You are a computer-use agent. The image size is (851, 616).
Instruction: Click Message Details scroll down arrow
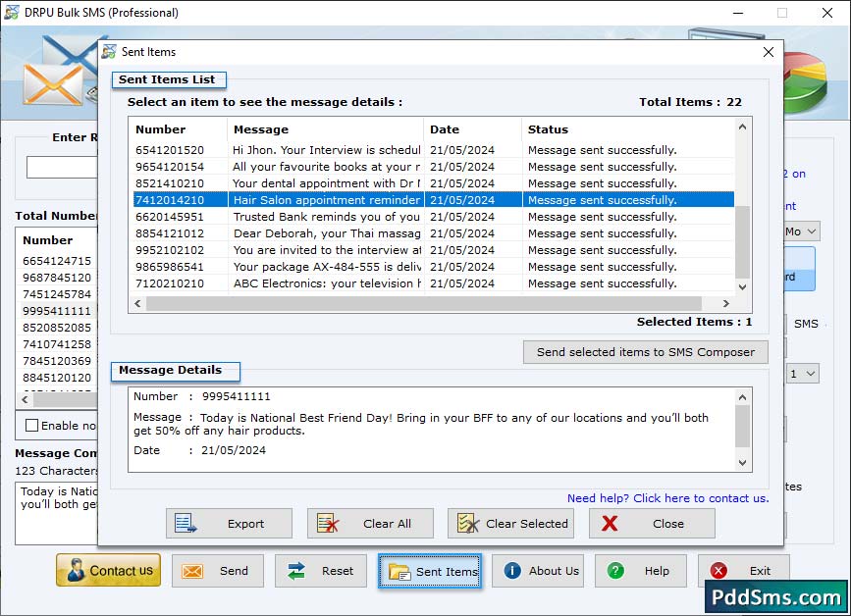click(742, 463)
